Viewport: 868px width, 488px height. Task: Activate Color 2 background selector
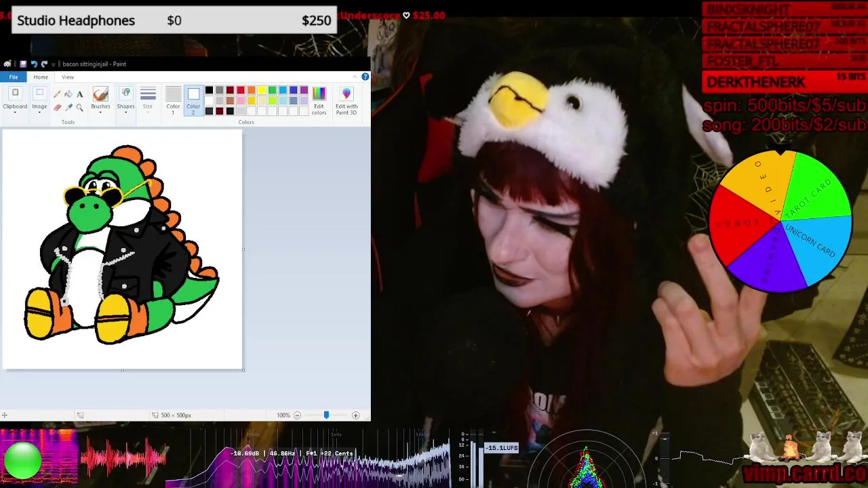(x=193, y=101)
